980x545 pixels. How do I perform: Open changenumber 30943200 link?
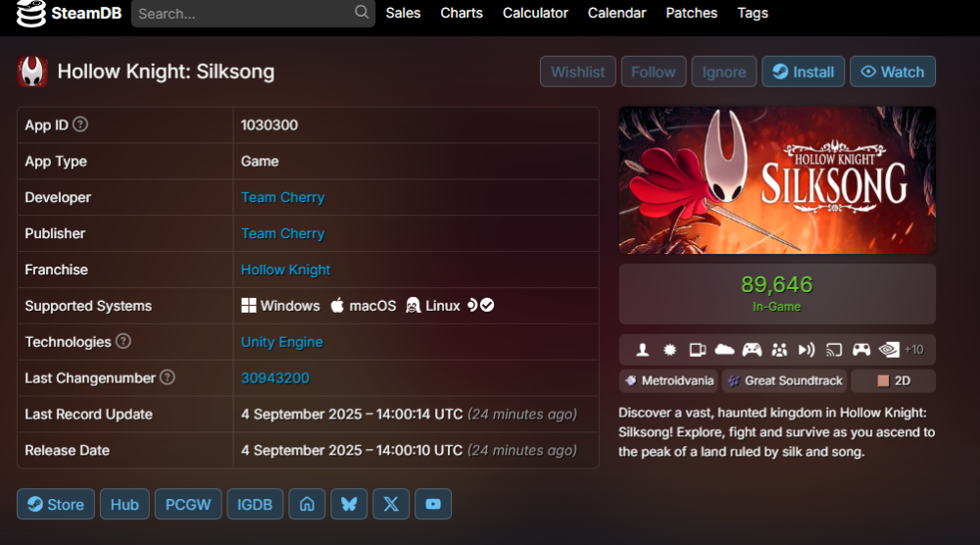pos(275,378)
